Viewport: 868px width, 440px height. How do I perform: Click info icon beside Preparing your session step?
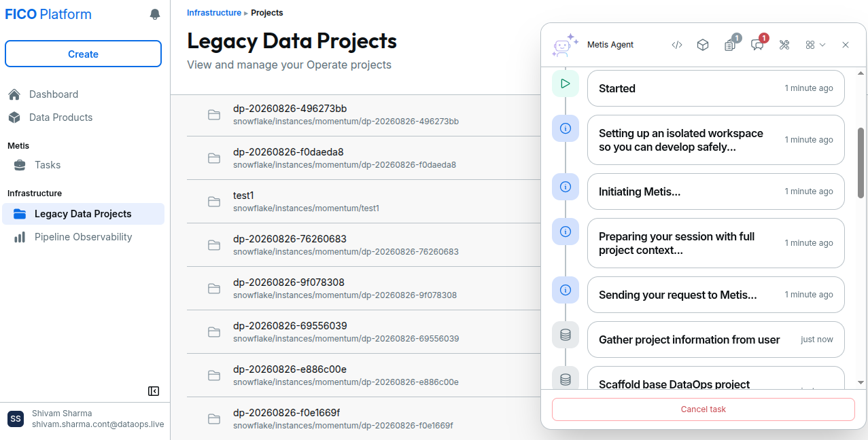[565, 232]
